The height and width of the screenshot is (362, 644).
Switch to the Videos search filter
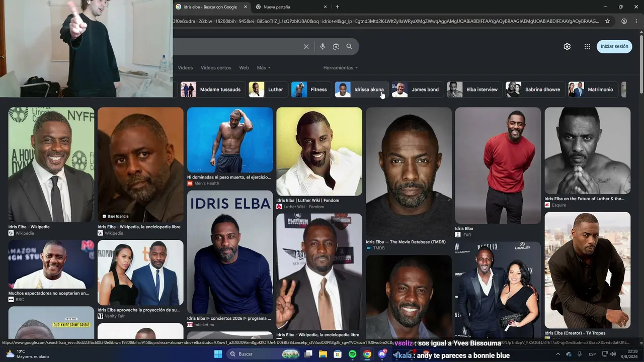pos(185,68)
